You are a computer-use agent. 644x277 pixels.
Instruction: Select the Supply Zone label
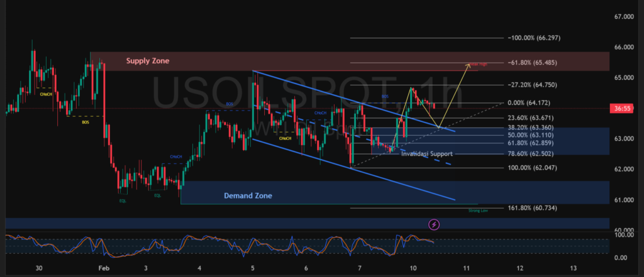tap(148, 61)
